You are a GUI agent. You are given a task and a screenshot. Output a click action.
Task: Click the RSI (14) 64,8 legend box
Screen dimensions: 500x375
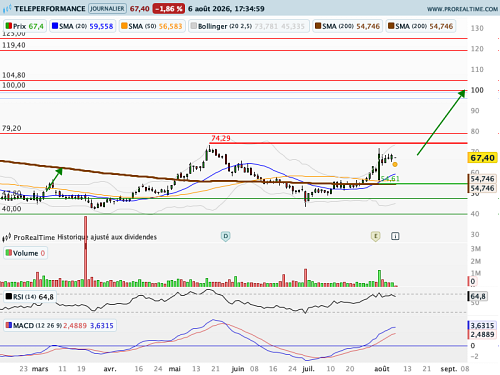(x=29, y=297)
